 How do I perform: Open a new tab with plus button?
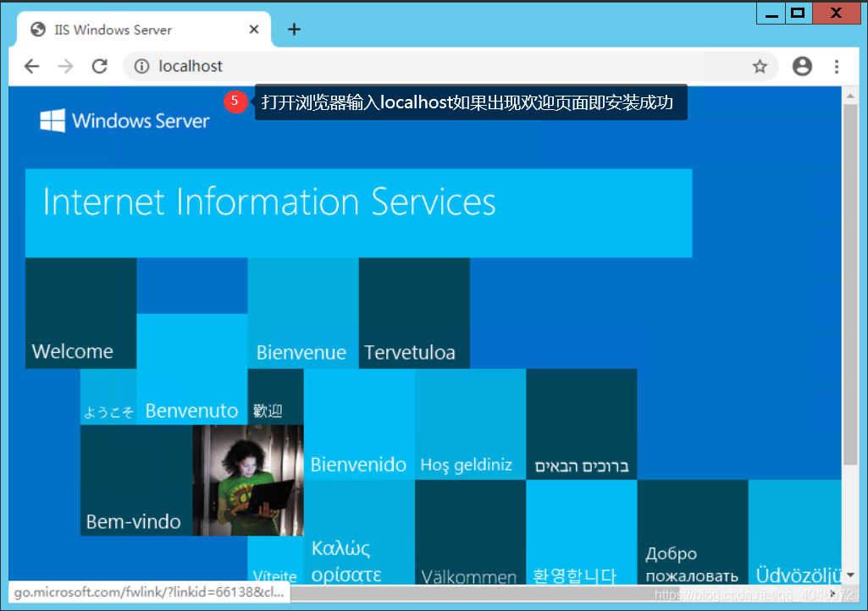tap(294, 30)
